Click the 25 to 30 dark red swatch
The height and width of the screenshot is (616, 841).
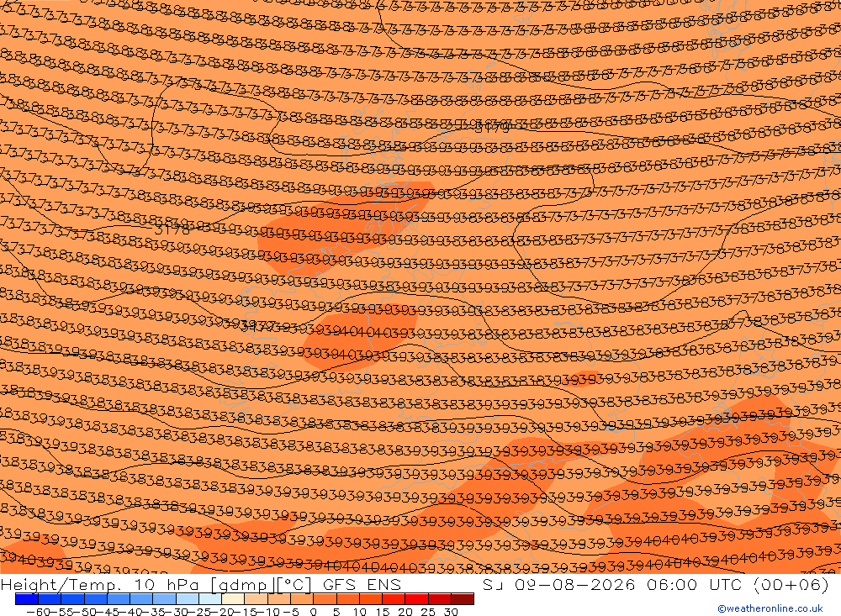click(x=439, y=599)
